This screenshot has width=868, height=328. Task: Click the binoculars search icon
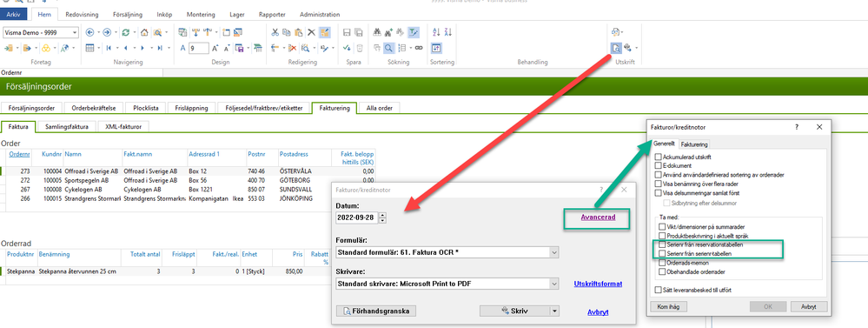click(x=376, y=33)
